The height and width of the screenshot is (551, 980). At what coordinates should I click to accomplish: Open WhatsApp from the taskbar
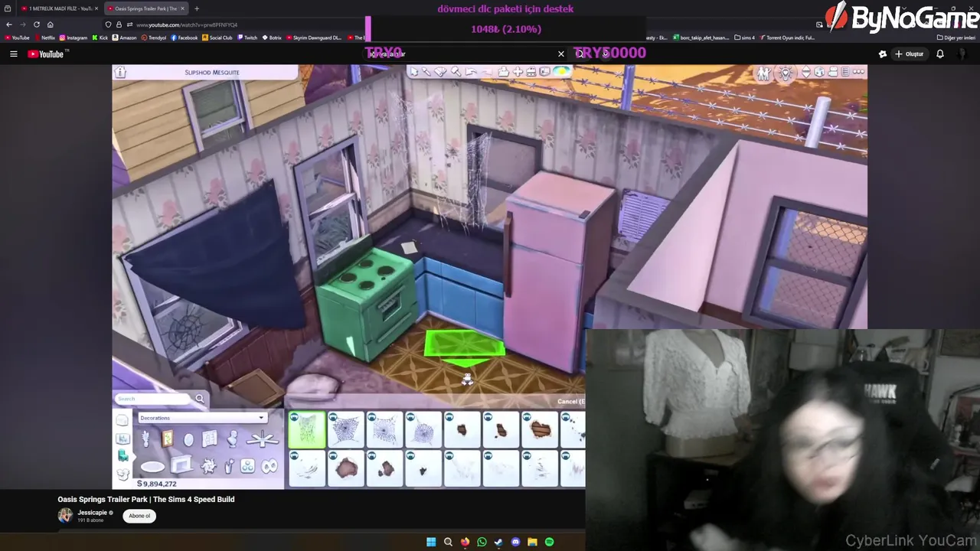(x=482, y=542)
